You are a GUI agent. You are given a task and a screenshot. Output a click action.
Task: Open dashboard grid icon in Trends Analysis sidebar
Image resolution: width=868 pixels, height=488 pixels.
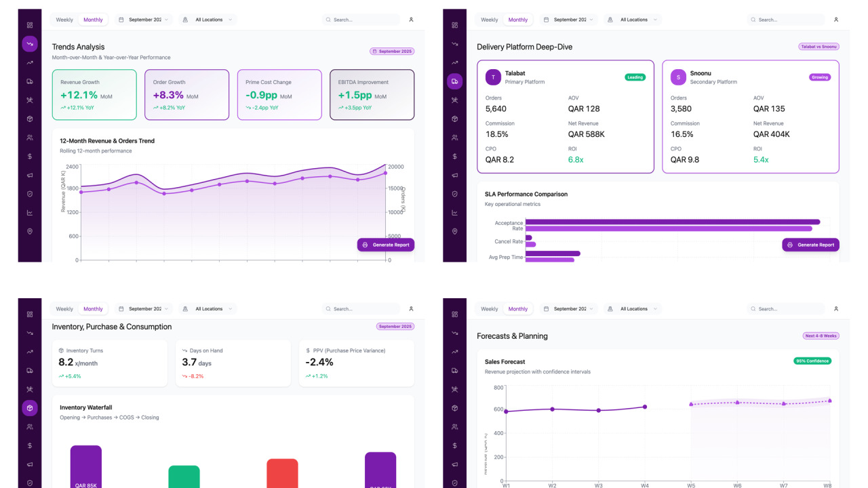[30, 25]
